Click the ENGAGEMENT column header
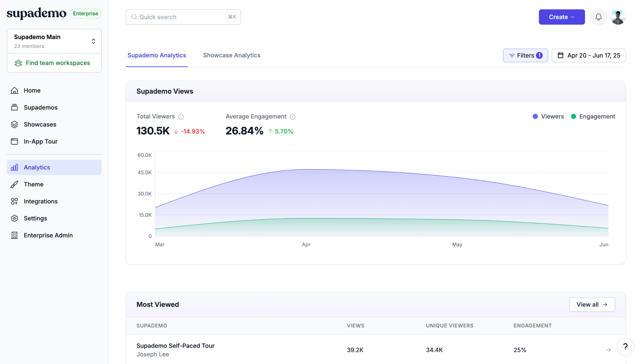 (x=532, y=326)
